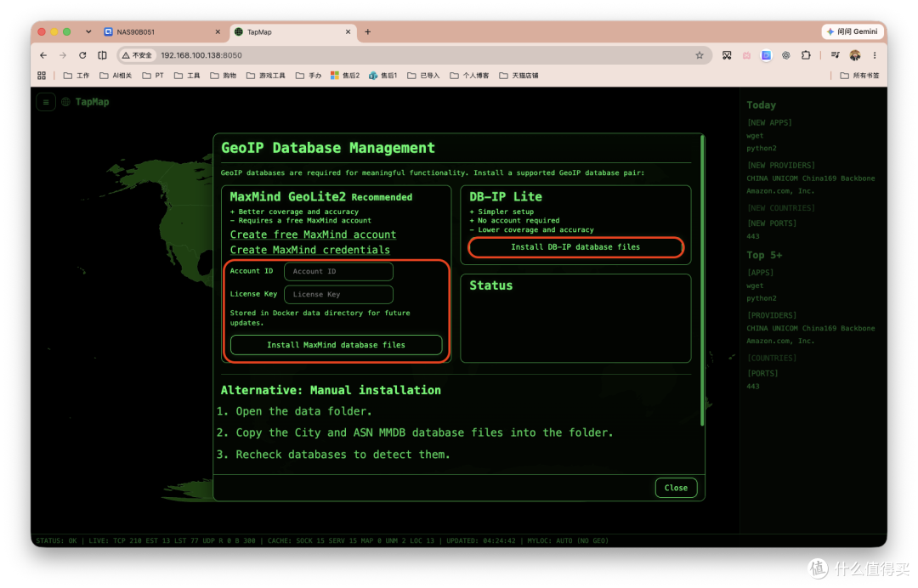This screenshot has width=918, height=588.
Task: Open the AI相关 bookmark folder
Action: point(116,76)
